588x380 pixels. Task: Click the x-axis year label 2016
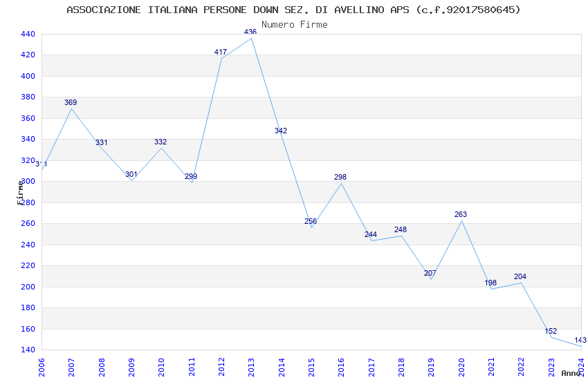[x=341, y=367]
